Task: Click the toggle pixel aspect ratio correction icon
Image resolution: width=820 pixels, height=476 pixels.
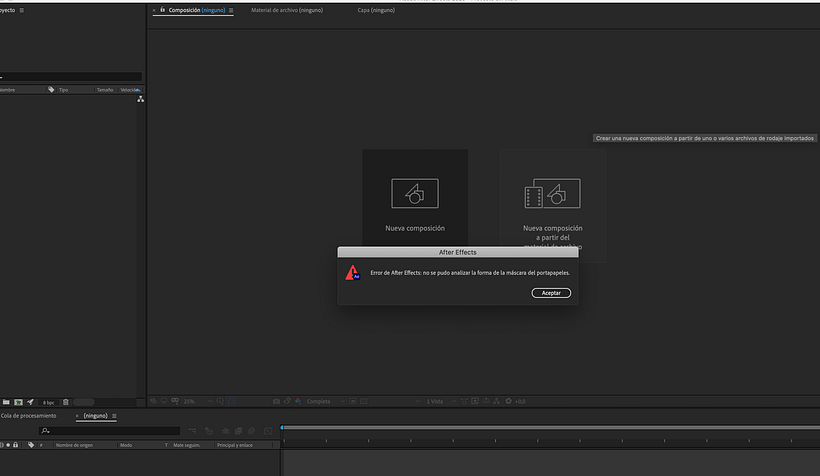Action: (x=464, y=401)
